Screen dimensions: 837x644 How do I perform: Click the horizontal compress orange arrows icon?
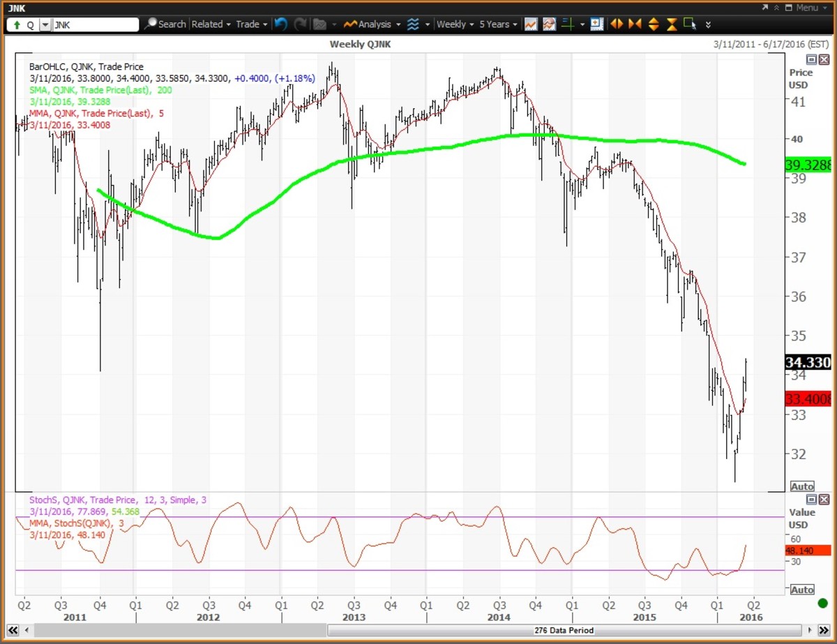635,24
